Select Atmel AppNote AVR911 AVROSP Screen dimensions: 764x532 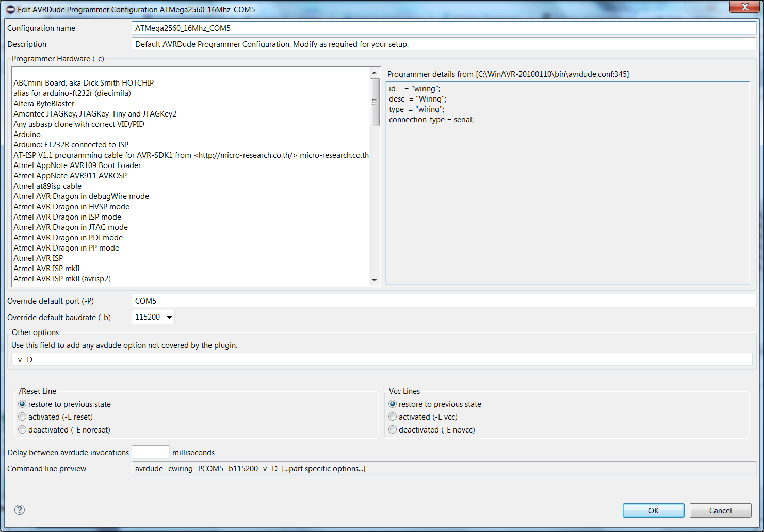pos(70,176)
